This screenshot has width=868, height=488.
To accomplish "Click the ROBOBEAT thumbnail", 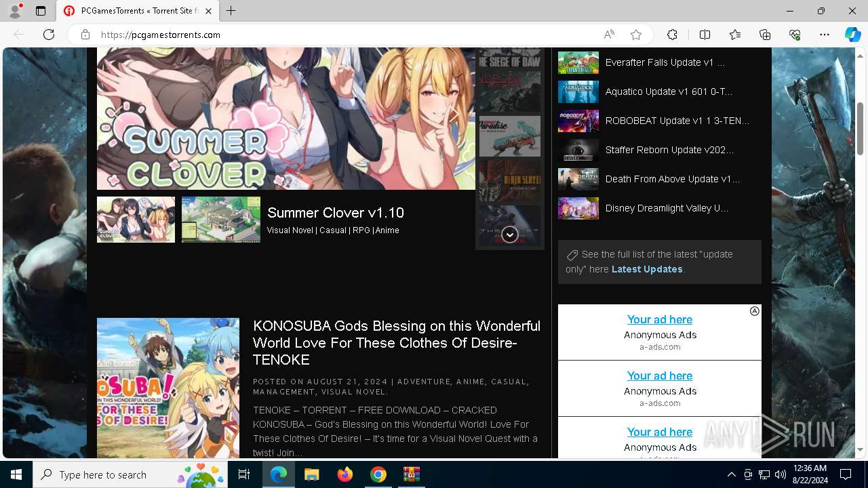I will point(578,121).
